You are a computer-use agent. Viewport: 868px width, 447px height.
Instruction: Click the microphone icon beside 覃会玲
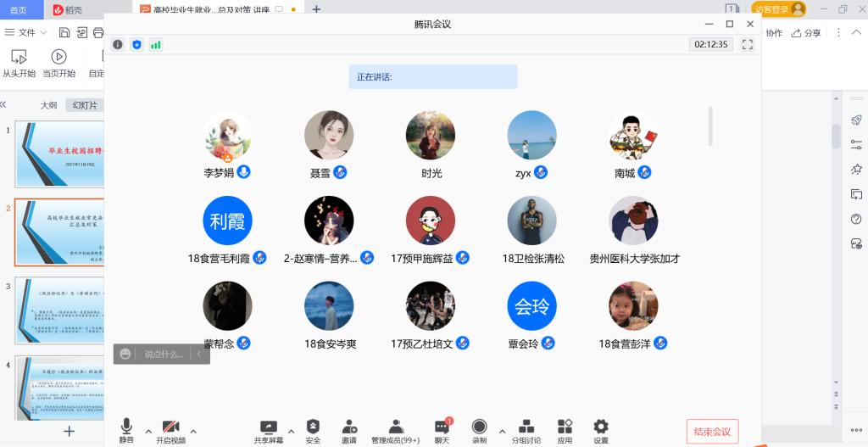point(548,343)
